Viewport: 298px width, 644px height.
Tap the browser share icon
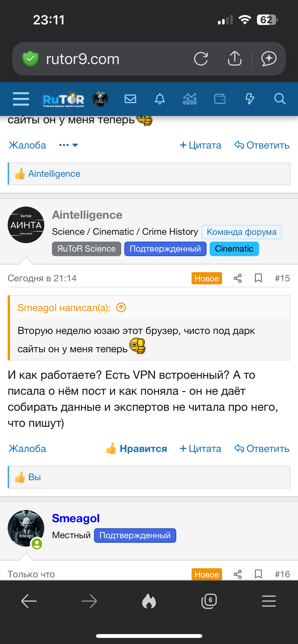click(x=235, y=59)
